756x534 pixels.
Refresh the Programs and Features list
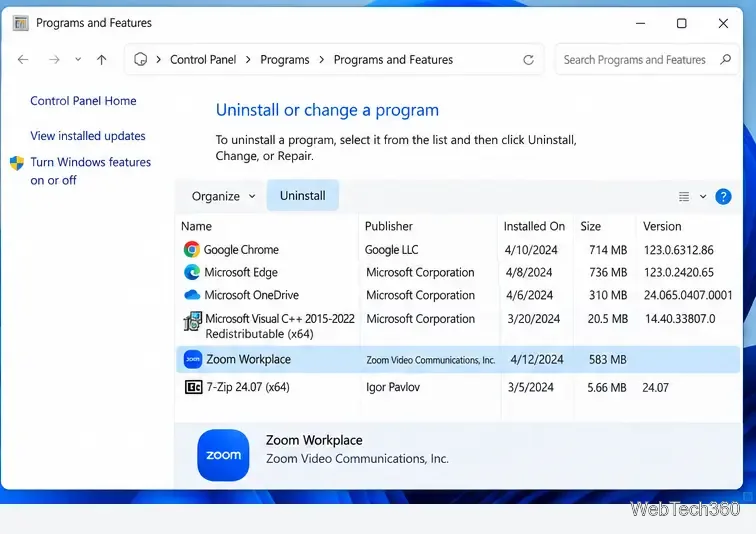528,60
